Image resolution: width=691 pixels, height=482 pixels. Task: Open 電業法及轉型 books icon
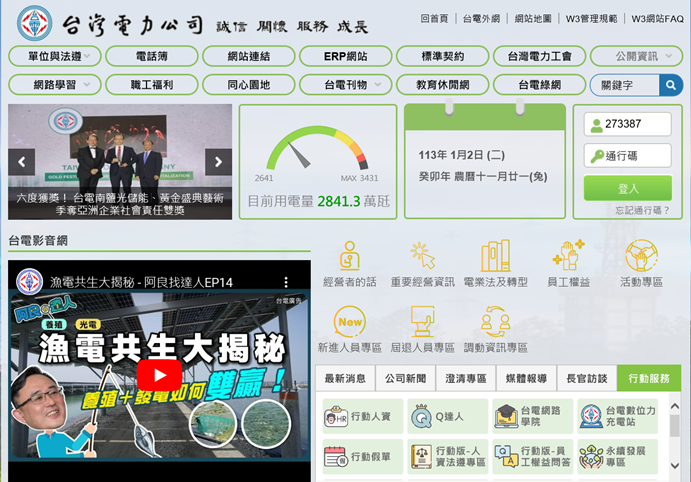(495, 256)
